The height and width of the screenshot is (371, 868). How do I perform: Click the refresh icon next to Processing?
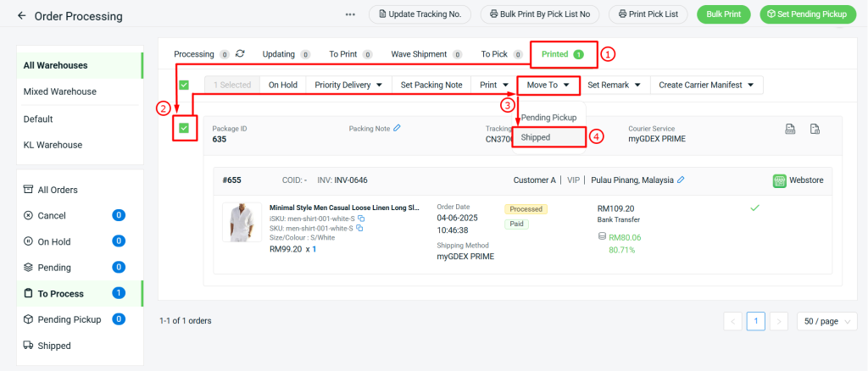click(240, 53)
